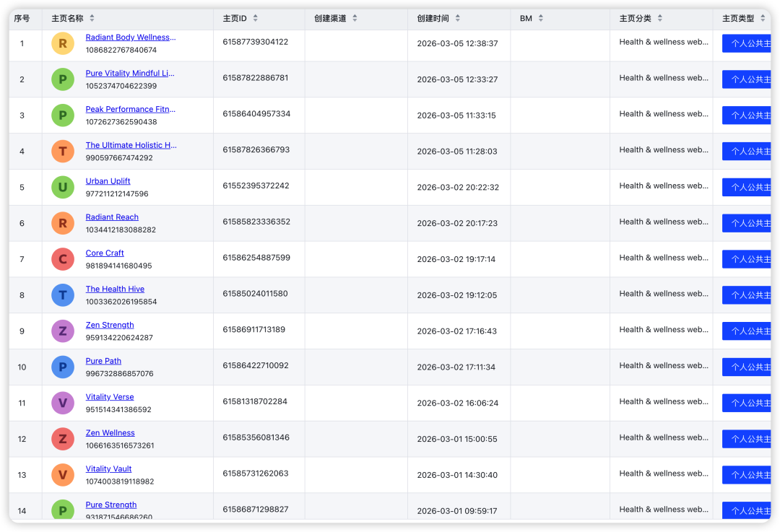
Task: Open the Pure Vitality Mindful Li... link
Action: [130, 73]
